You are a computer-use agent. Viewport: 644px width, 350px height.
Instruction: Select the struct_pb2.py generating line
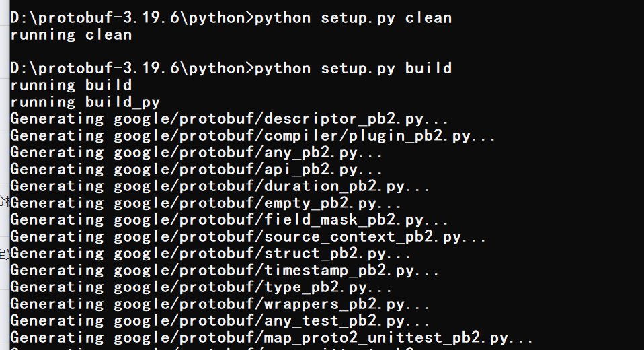point(210,254)
